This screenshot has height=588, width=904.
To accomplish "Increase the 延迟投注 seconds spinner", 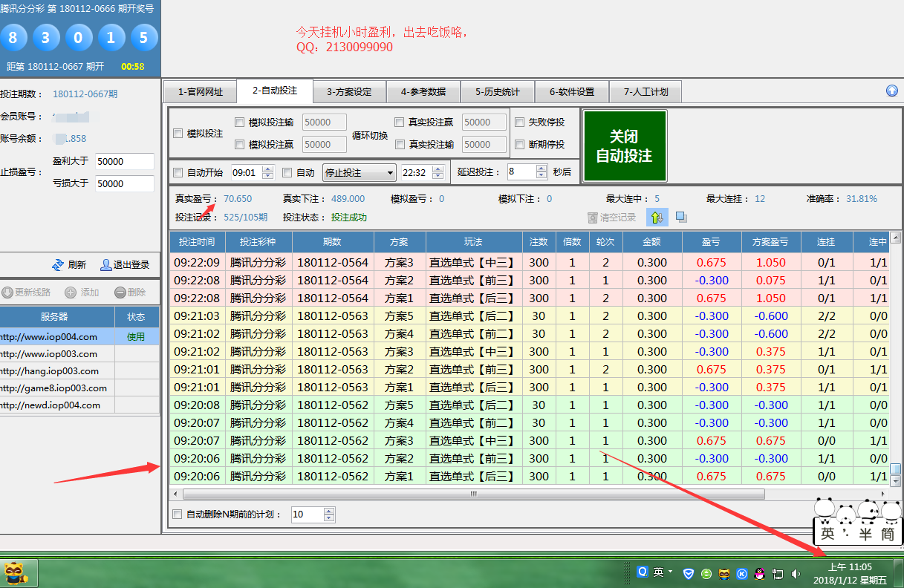I will click(541, 168).
